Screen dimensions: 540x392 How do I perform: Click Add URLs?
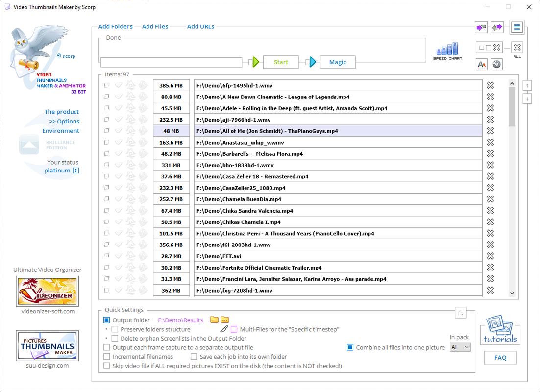tap(200, 26)
